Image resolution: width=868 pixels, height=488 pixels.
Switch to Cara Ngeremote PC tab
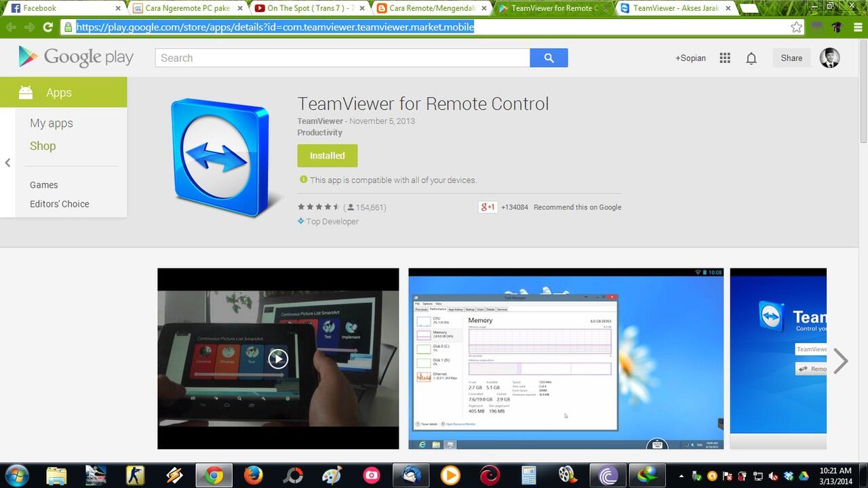coord(185,8)
